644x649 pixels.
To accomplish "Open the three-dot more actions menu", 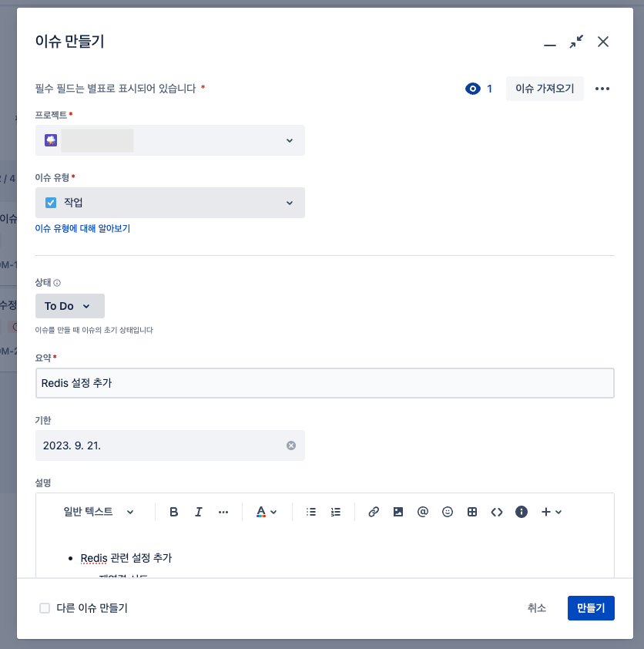I will click(602, 89).
